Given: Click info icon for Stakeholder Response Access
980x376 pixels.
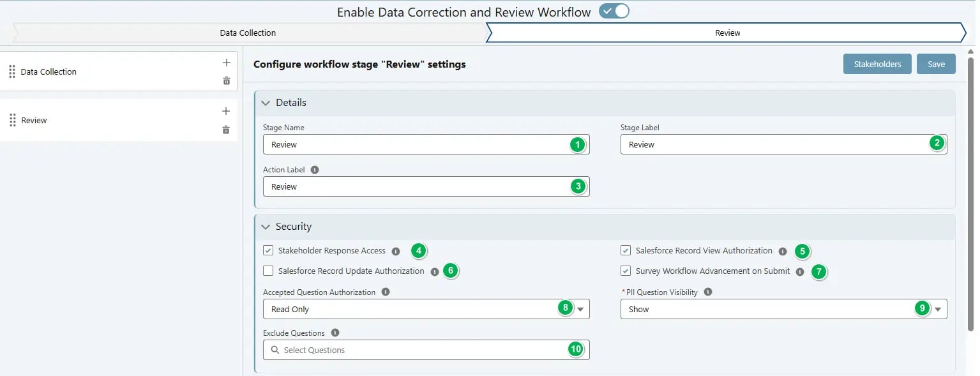Looking at the screenshot, I should [396, 252].
